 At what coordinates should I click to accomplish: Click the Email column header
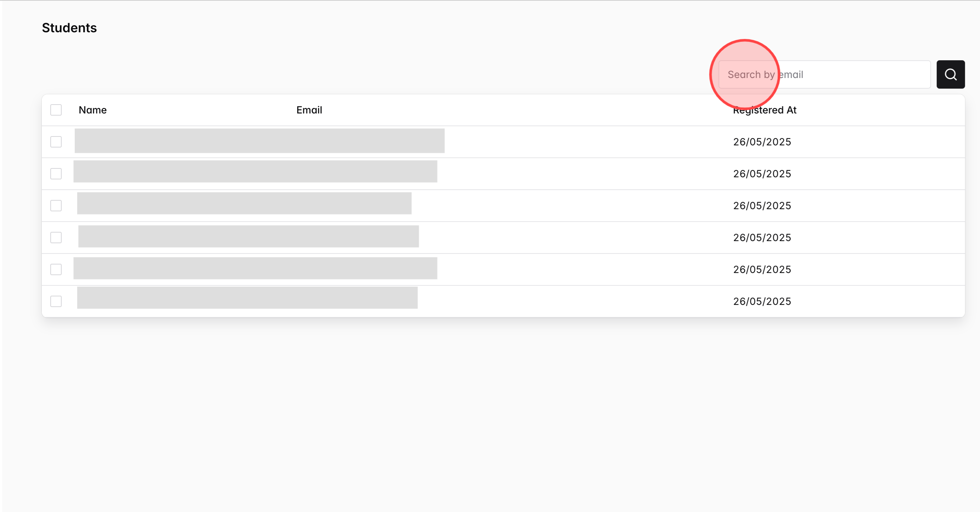tap(309, 110)
